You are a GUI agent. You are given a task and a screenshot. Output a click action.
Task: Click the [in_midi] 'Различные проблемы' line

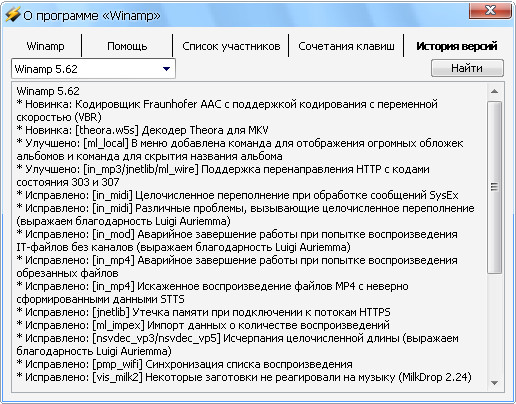coord(245,208)
